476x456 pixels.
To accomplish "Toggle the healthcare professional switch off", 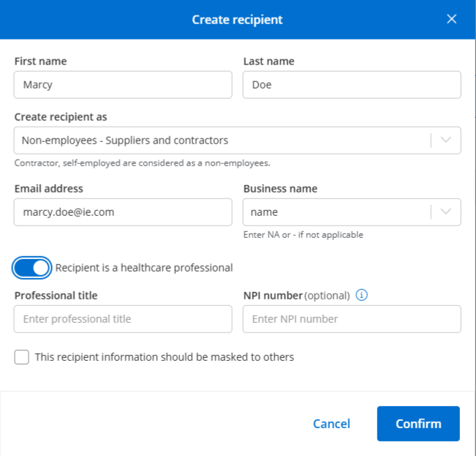I will (x=31, y=268).
